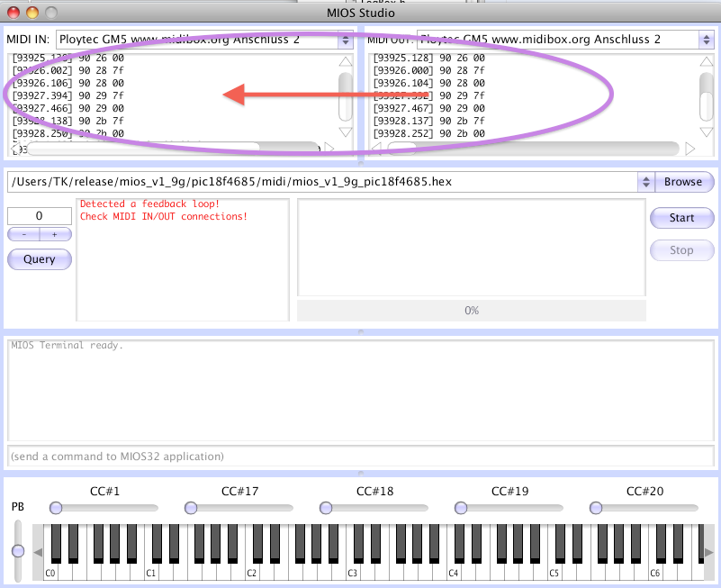Click MIDI IN log line 93926.106
The width and height of the screenshot is (721, 588).
pyautogui.click(x=68, y=83)
